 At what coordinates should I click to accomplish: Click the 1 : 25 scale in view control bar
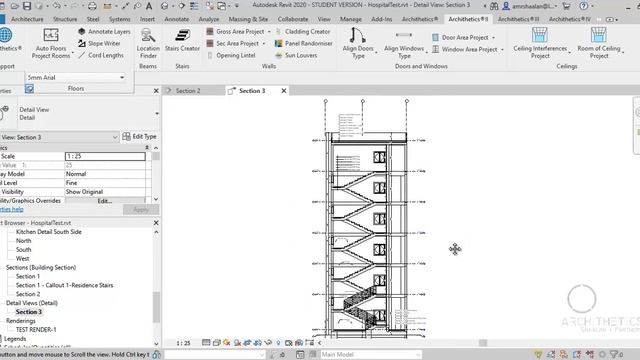pos(183,343)
